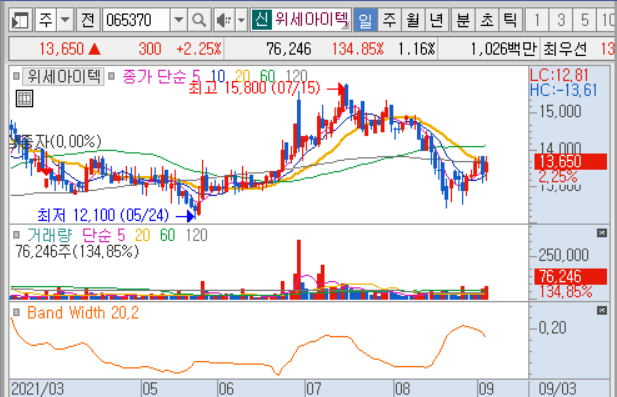The width and height of the screenshot is (617, 397).
Task: Click the 1,026백만 trading value
Action: pyautogui.click(x=504, y=49)
